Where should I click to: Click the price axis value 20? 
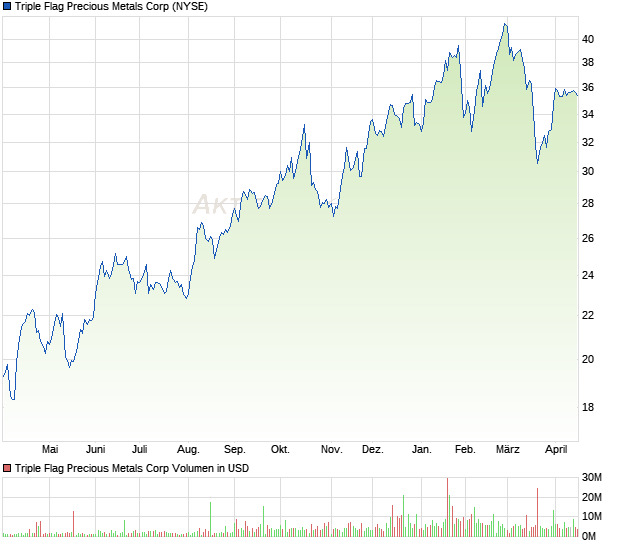pos(588,359)
